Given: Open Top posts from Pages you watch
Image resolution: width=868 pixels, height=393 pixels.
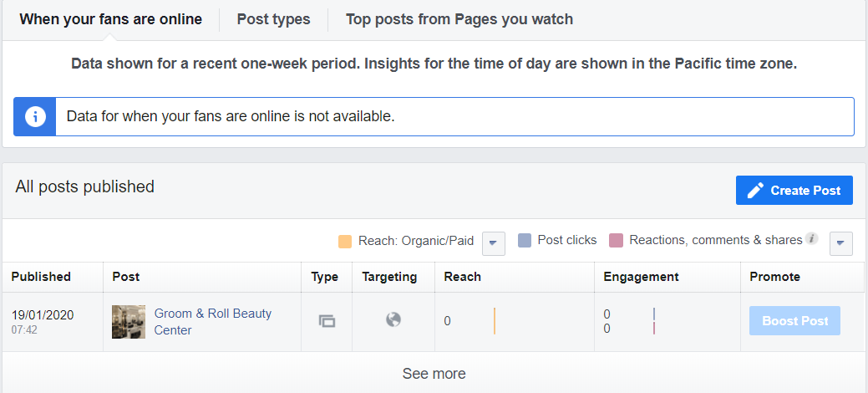Looking at the screenshot, I should tap(459, 19).
